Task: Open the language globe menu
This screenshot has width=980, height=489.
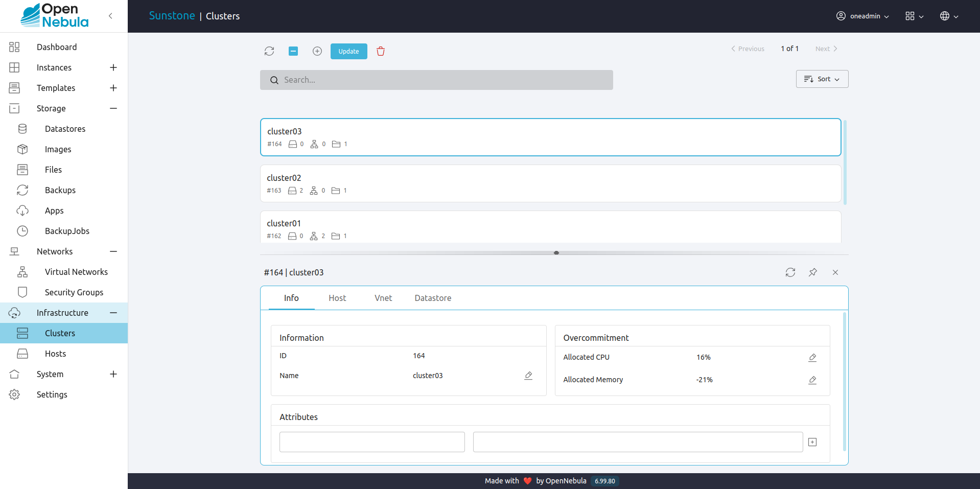Action: point(949,16)
